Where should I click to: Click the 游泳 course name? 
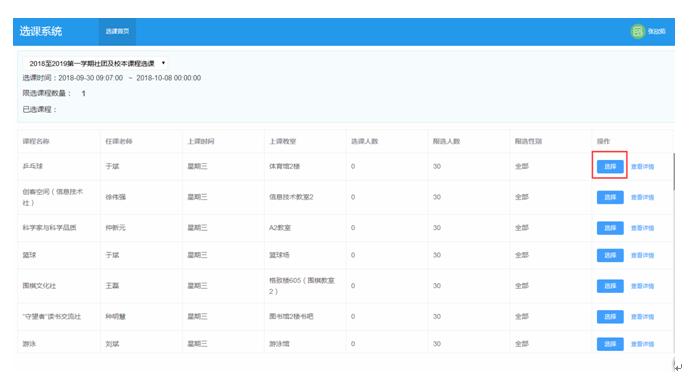click(29, 344)
